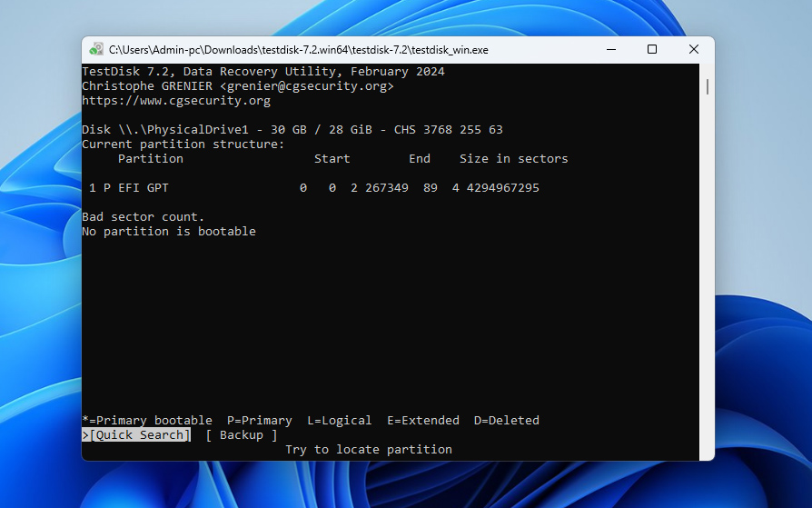This screenshot has width=812, height=508.
Task: Click the 'Bad sector count.' message
Action: coord(143,216)
